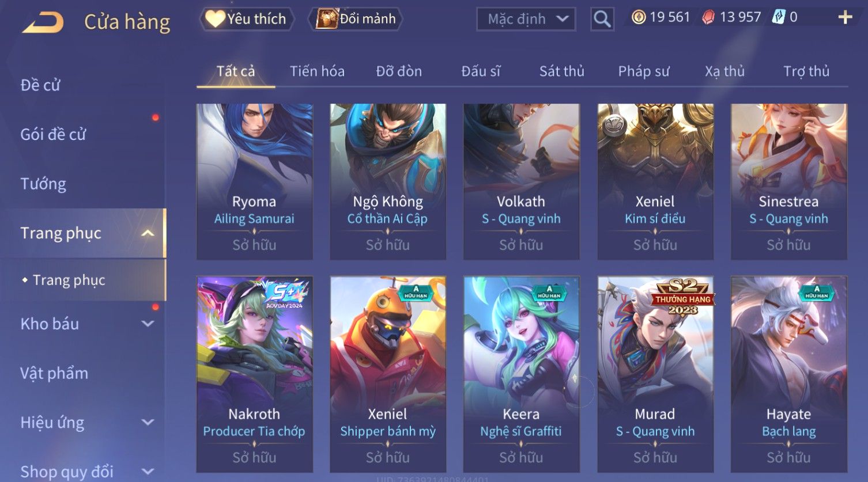Click the red ruby currency icon
Image resolution: width=868 pixels, height=482 pixels.
708,17
